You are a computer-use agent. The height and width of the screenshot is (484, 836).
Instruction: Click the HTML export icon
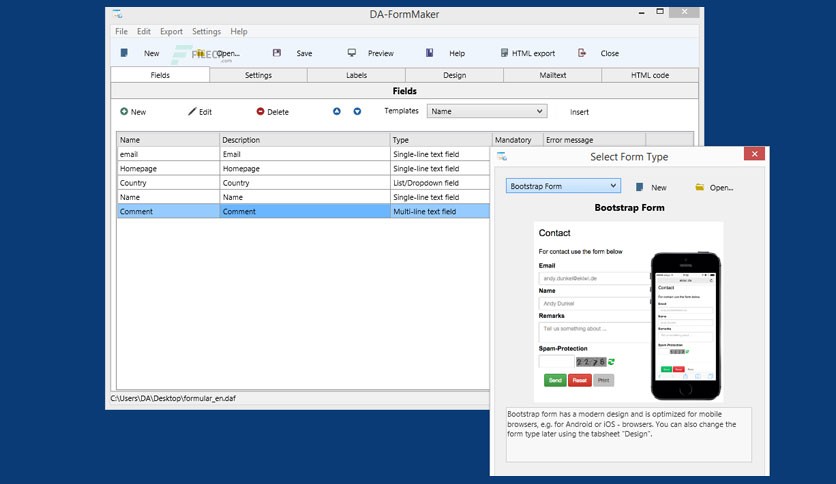click(504, 53)
